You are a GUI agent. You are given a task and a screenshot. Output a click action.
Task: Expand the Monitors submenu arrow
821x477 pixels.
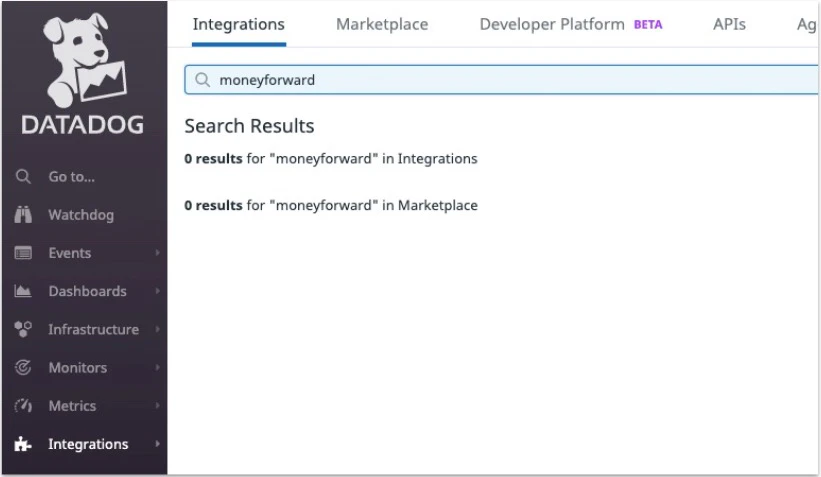157,367
